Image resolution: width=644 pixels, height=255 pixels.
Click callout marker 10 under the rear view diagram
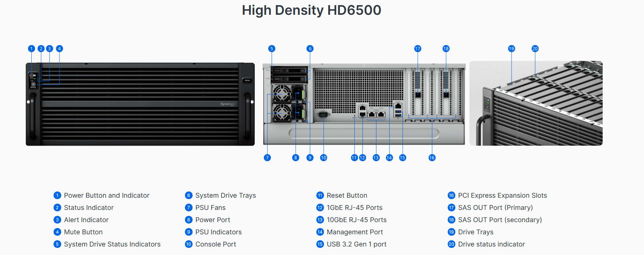coord(324,158)
